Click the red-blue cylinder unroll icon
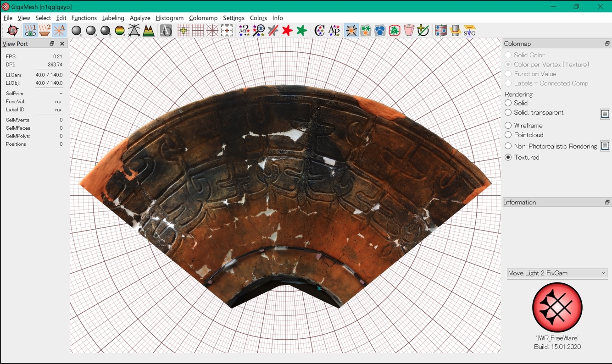The image size is (612, 364). click(x=441, y=31)
